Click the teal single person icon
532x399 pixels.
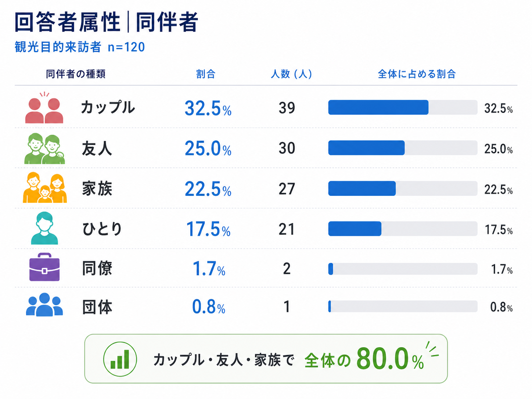[x=44, y=228]
